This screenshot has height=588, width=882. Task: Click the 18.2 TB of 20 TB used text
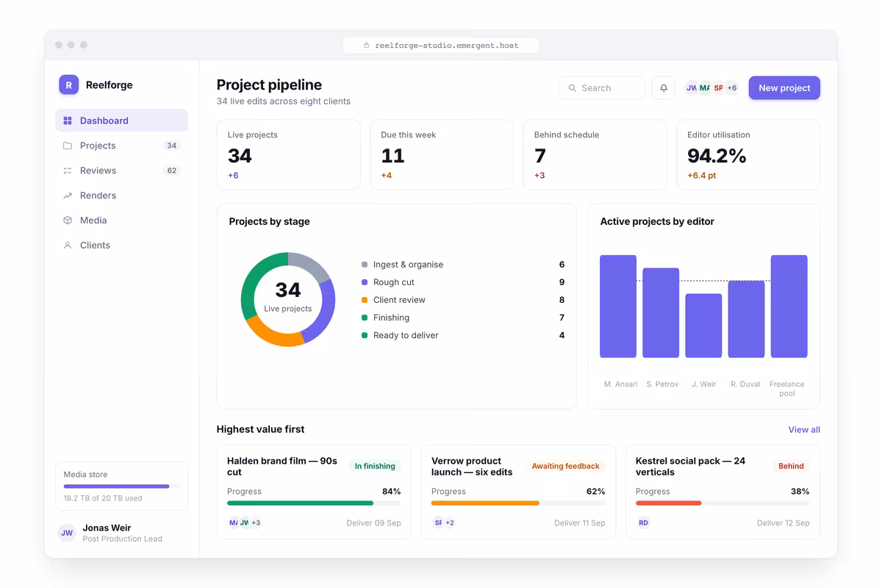point(103,498)
